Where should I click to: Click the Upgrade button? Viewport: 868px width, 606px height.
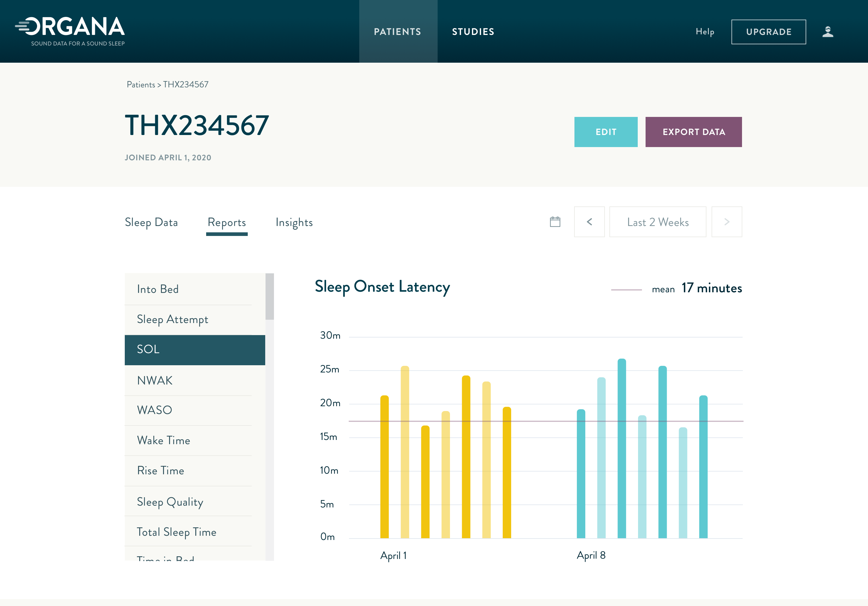tap(769, 32)
